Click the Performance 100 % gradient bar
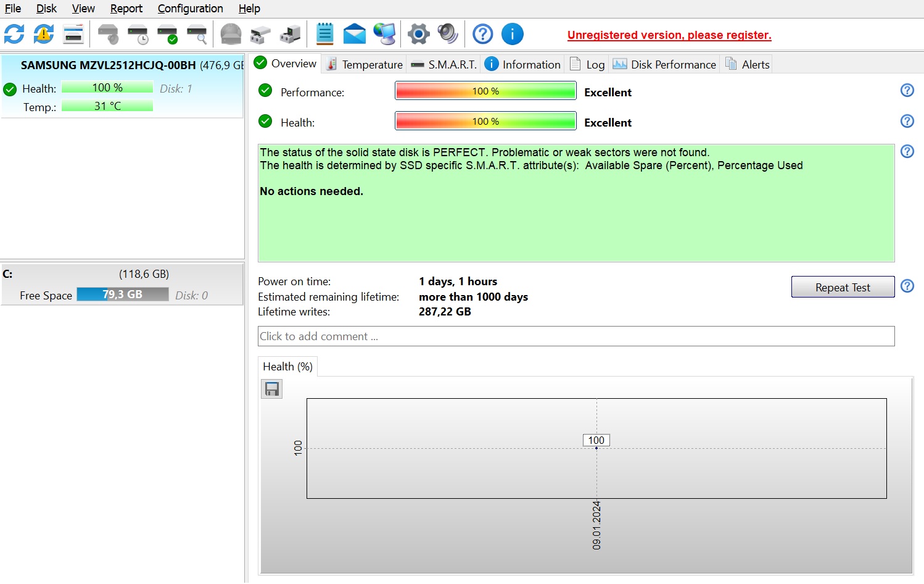Screen dimensions: 924x584 (x=485, y=91)
